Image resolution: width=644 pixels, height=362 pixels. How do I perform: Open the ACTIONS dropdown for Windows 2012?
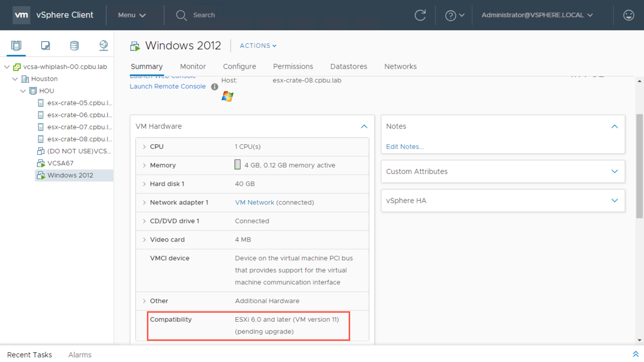tap(258, 46)
